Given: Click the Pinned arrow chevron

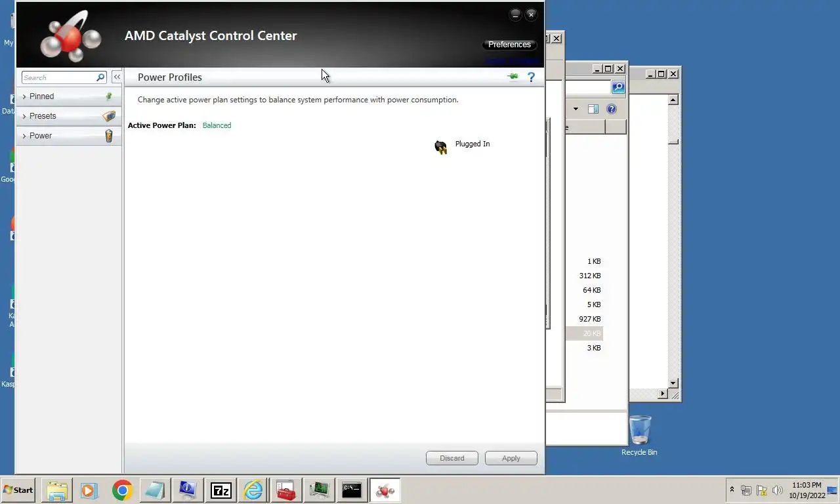Looking at the screenshot, I should tap(24, 96).
